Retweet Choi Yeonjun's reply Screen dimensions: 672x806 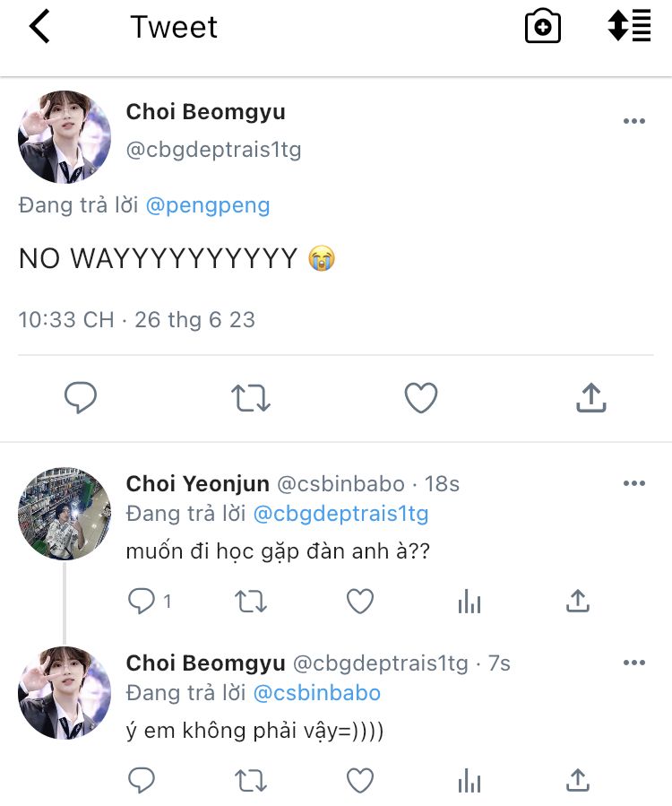(251, 602)
